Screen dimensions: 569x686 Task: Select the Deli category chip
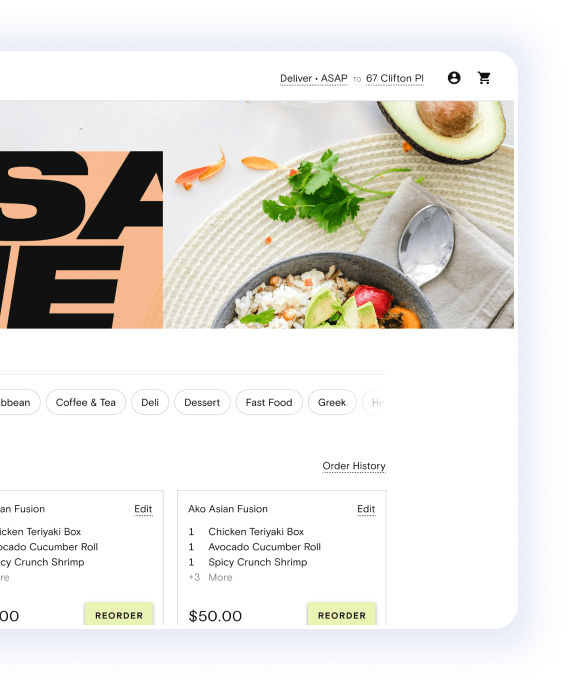150,402
